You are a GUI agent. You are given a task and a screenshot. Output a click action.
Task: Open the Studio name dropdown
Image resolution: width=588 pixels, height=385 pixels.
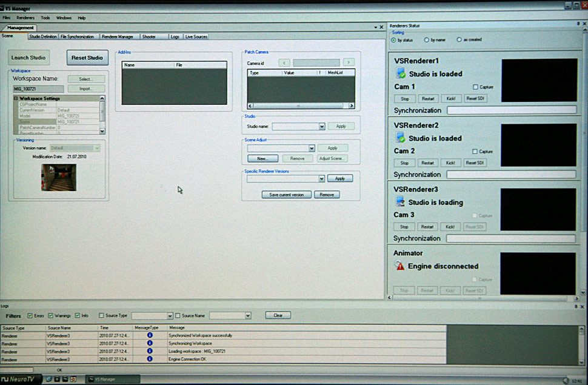click(x=322, y=127)
